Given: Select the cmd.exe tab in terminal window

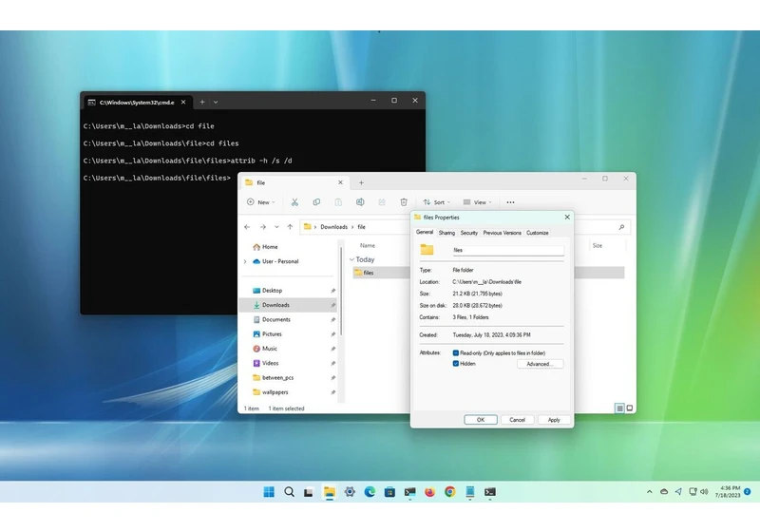Looking at the screenshot, I should (137, 103).
